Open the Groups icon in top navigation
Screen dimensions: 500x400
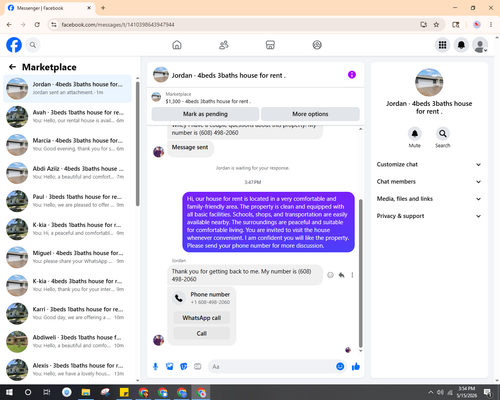pyautogui.click(x=317, y=45)
